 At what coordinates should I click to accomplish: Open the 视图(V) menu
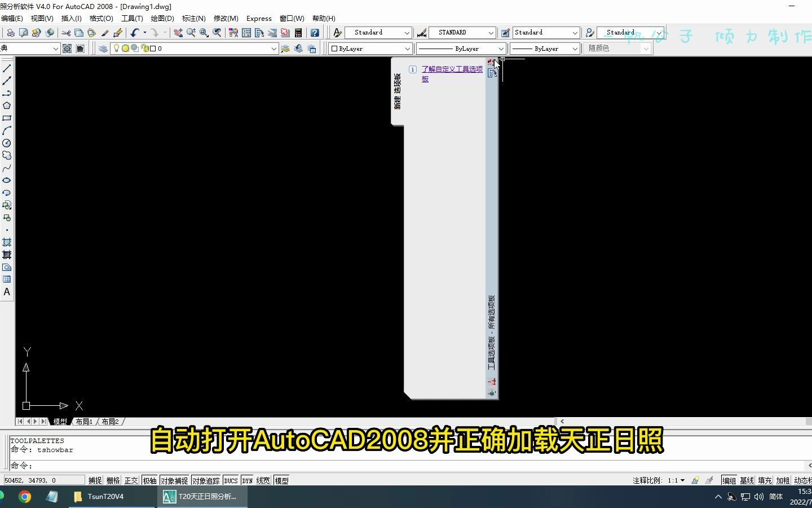point(42,19)
